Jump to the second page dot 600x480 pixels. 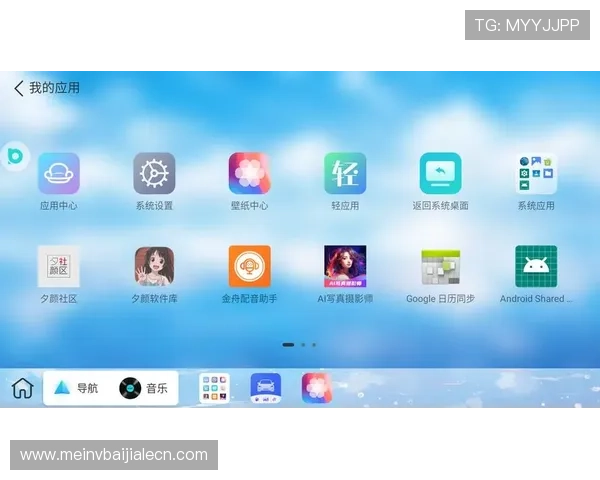(x=303, y=345)
